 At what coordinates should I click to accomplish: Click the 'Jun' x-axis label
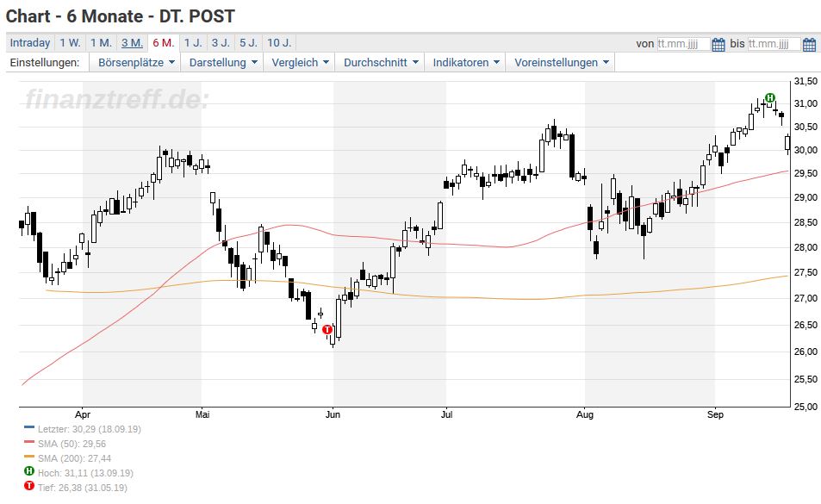click(333, 414)
